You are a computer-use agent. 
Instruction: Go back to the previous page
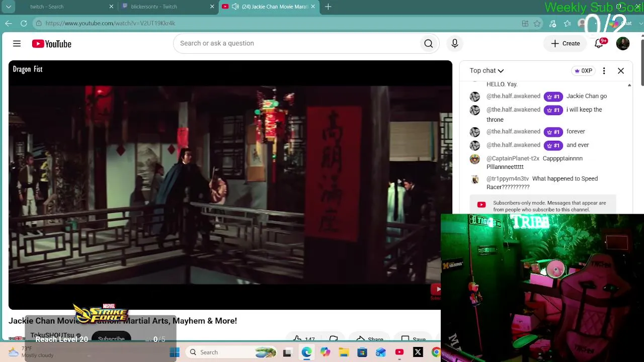point(9,23)
